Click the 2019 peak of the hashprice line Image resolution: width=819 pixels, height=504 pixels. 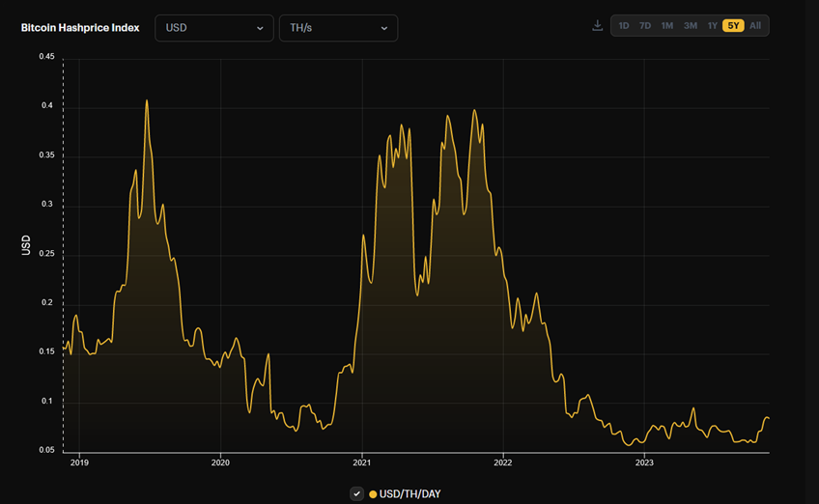(147, 100)
